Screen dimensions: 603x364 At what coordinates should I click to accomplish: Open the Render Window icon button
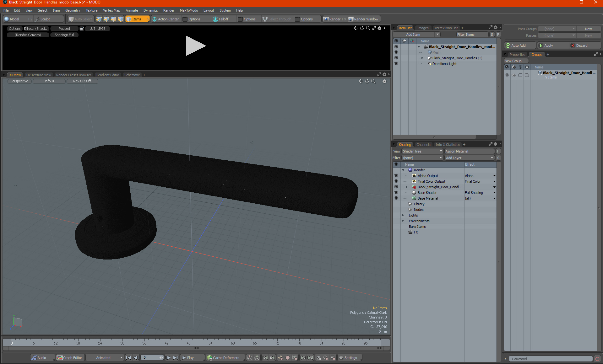(351, 19)
